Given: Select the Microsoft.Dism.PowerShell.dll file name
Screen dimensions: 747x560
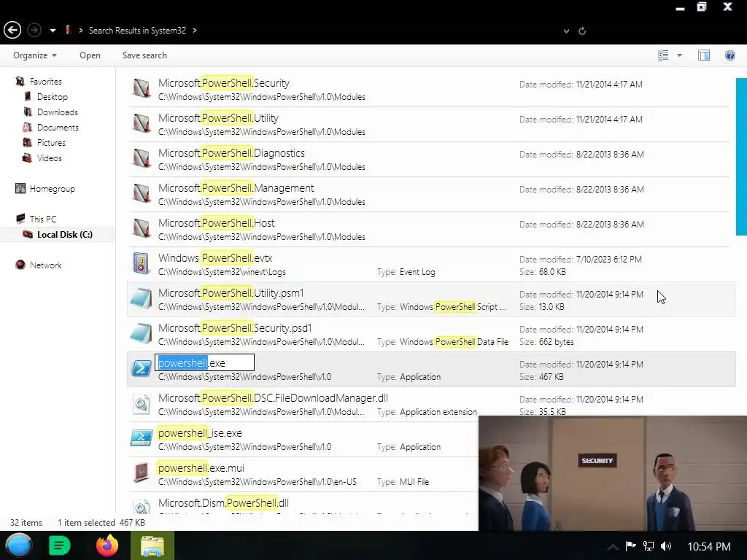Looking at the screenshot, I should (223, 503).
